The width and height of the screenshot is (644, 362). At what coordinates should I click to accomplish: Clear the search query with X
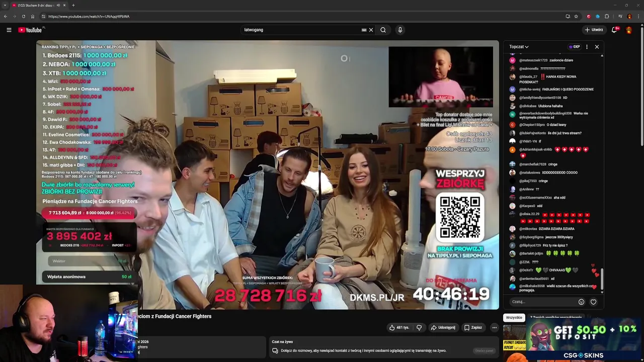tap(371, 30)
